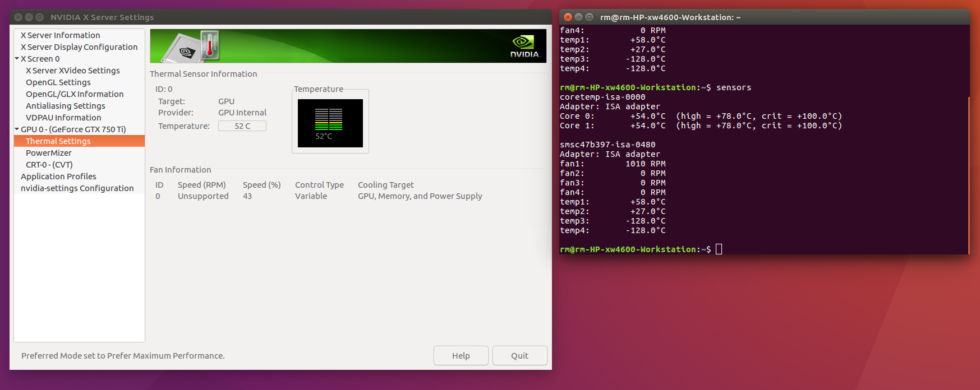This screenshot has width=980, height=390.
Task: Select CRT-0 - (CVT) display entry
Action: point(49,165)
